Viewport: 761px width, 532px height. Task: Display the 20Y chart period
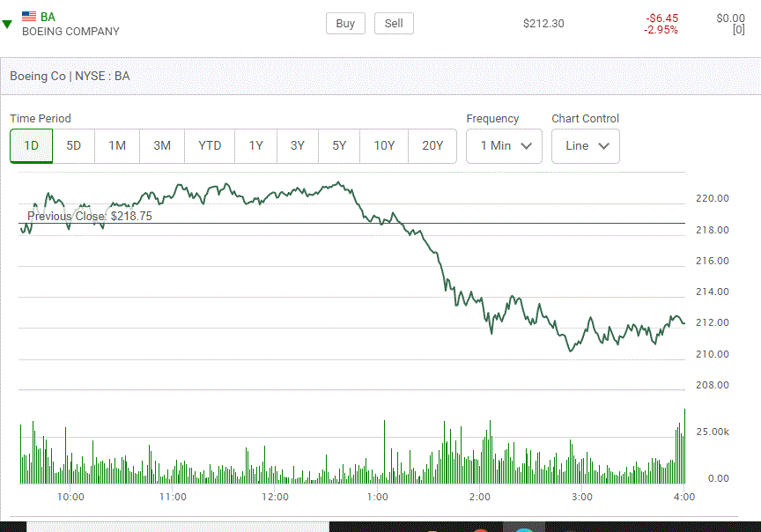(432, 145)
